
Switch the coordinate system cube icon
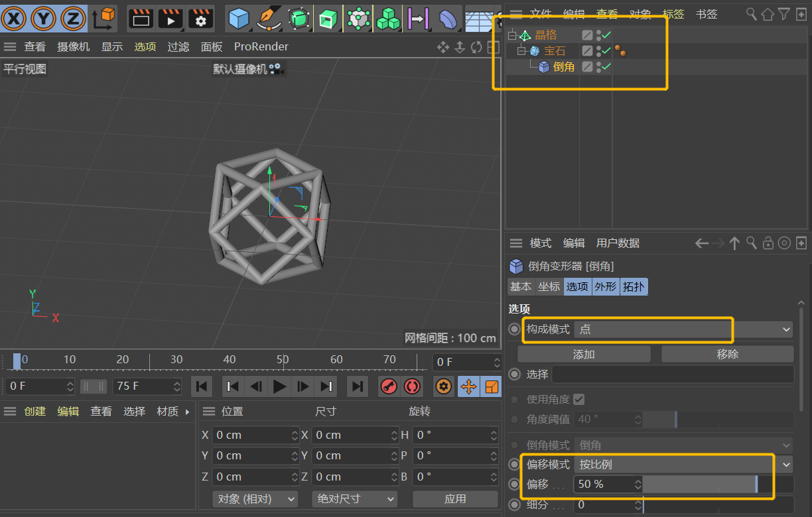[x=103, y=19]
